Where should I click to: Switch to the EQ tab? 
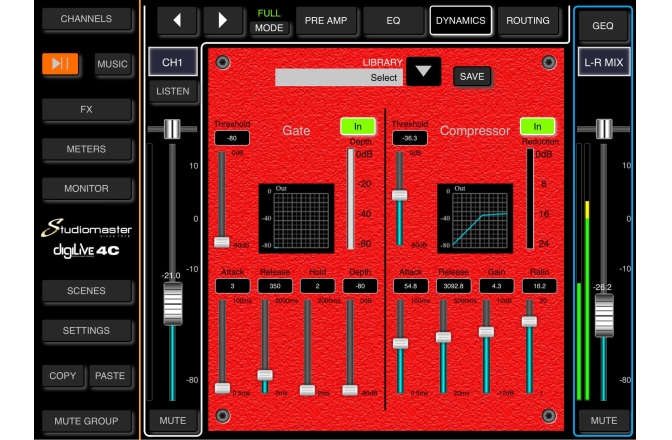393,21
